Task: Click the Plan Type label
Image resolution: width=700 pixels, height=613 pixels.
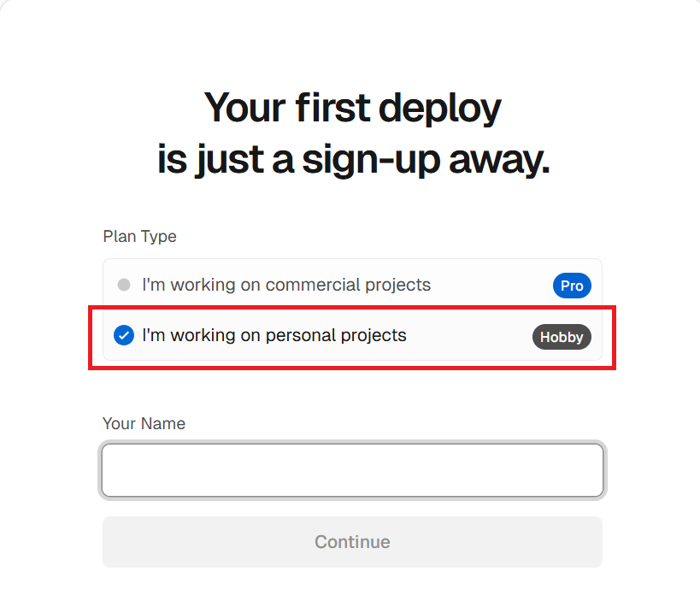Action: pos(139,236)
